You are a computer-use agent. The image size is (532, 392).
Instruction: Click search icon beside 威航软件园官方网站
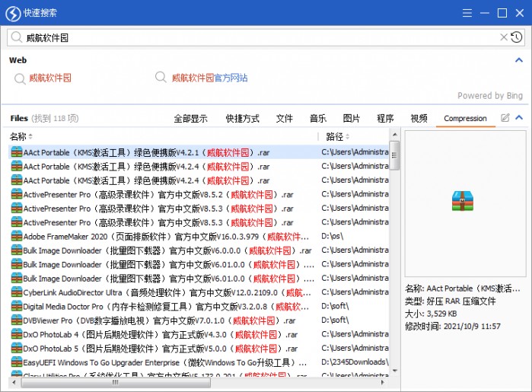pyautogui.click(x=161, y=78)
